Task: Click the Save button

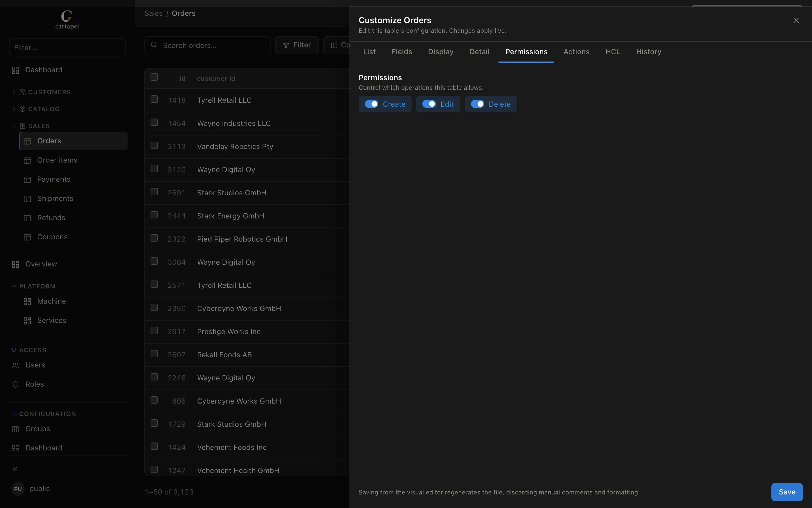Action: coord(787,492)
